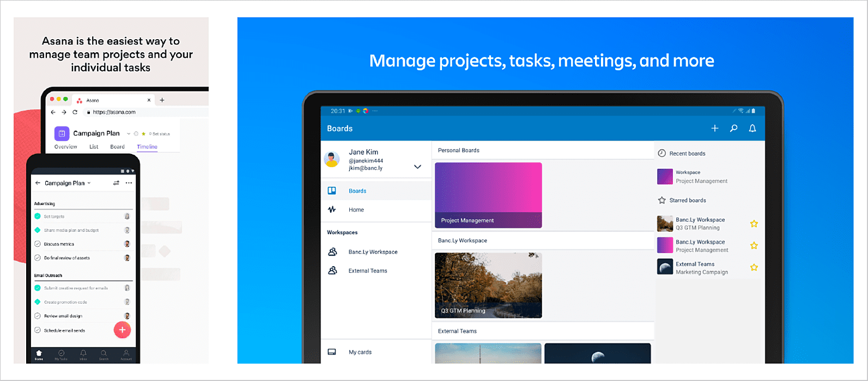Mark Review email design complete
The image size is (868, 381).
pyautogui.click(x=38, y=316)
